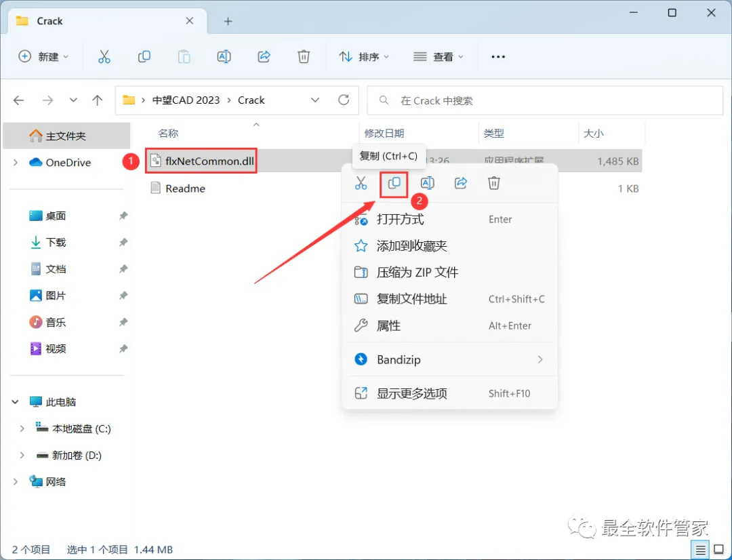Unpin 桌面 from quick access

[x=123, y=216]
